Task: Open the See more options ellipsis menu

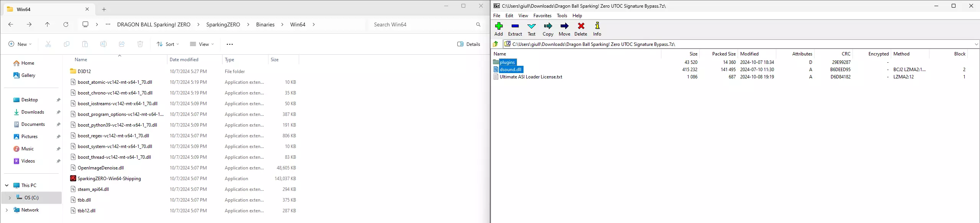Action: tap(230, 44)
